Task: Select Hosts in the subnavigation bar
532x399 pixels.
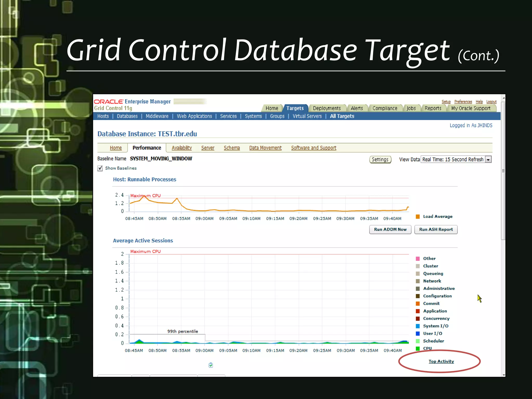Action: point(103,116)
